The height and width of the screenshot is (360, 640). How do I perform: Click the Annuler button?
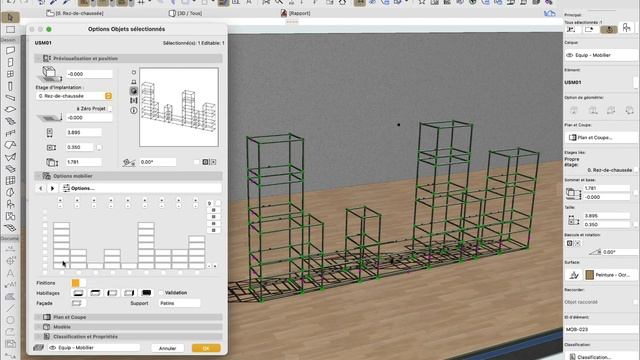pyautogui.click(x=167, y=348)
